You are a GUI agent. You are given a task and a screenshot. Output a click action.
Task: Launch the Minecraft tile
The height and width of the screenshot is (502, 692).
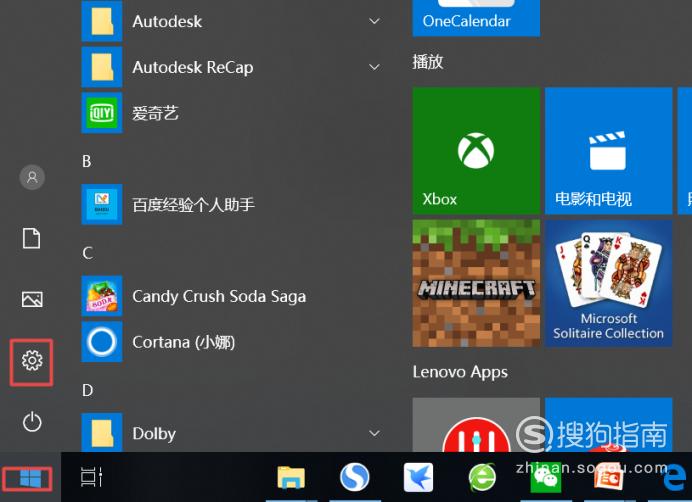coord(476,283)
